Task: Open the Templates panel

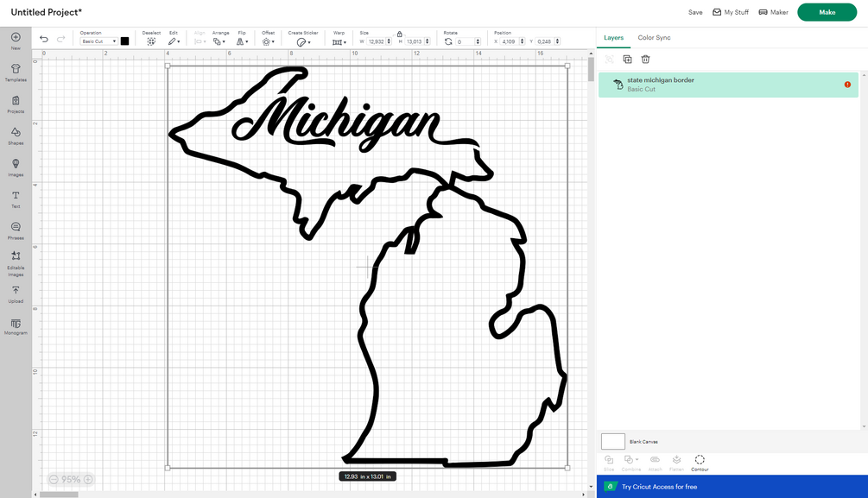Action: [16, 72]
